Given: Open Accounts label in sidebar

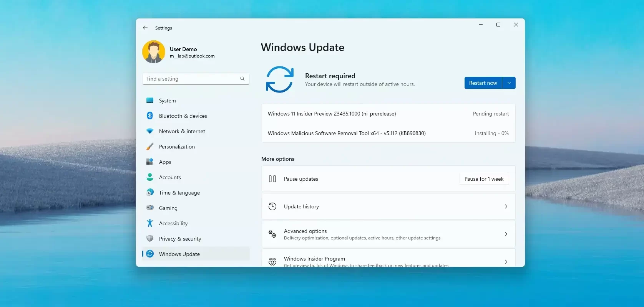Looking at the screenshot, I should (x=170, y=177).
